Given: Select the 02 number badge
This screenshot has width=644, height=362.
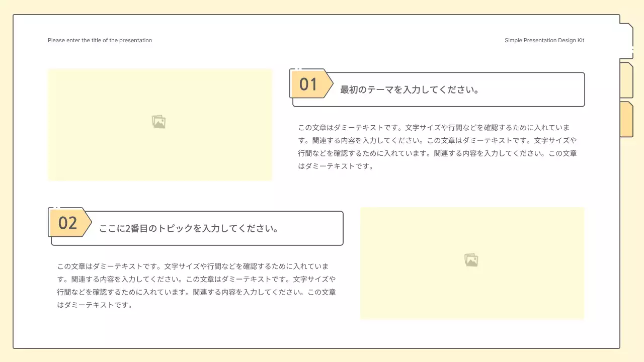Looking at the screenshot, I should click(67, 223).
